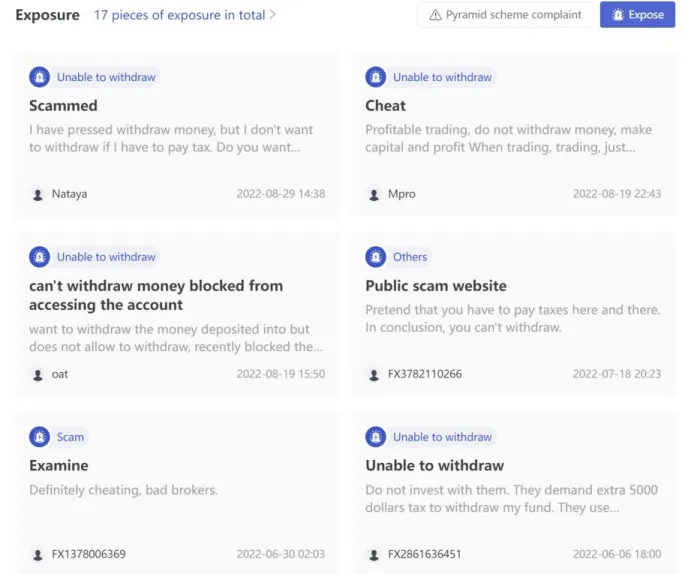Click the warning triangle icon in Pyramid scheme complaint
The image size is (686, 574).
(x=435, y=15)
